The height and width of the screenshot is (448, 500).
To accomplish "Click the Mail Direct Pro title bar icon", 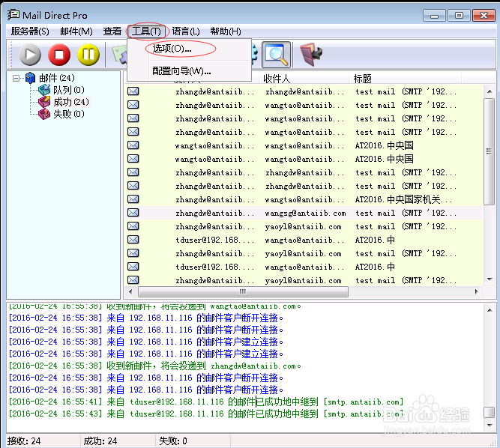I will point(13,15).
